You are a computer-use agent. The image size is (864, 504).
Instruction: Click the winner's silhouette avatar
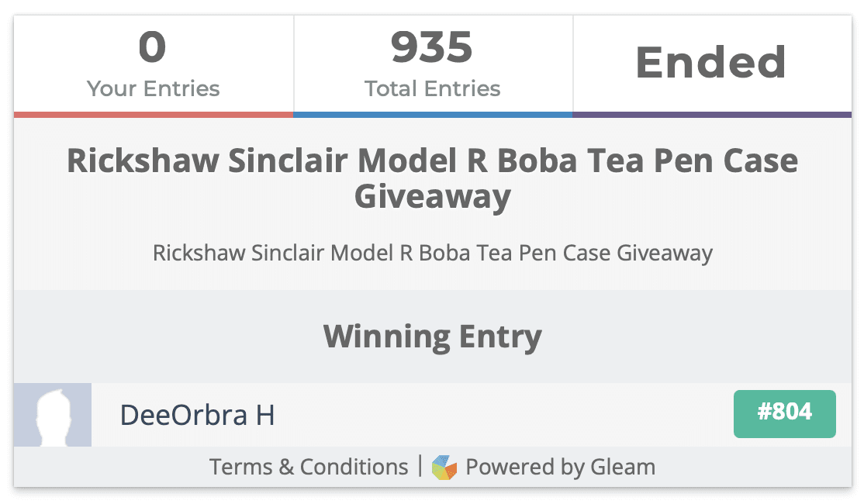click(53, 415)
